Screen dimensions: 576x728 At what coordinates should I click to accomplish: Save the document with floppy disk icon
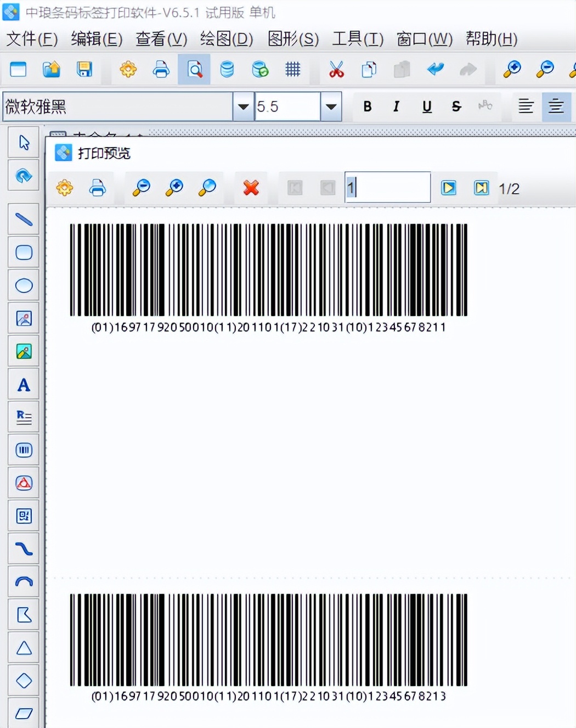(x=84, y=69)
